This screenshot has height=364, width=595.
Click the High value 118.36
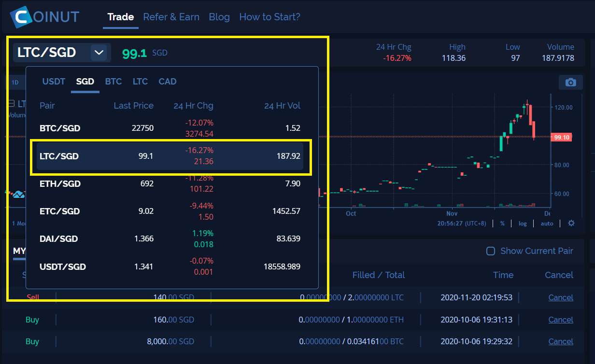point(453,58)
